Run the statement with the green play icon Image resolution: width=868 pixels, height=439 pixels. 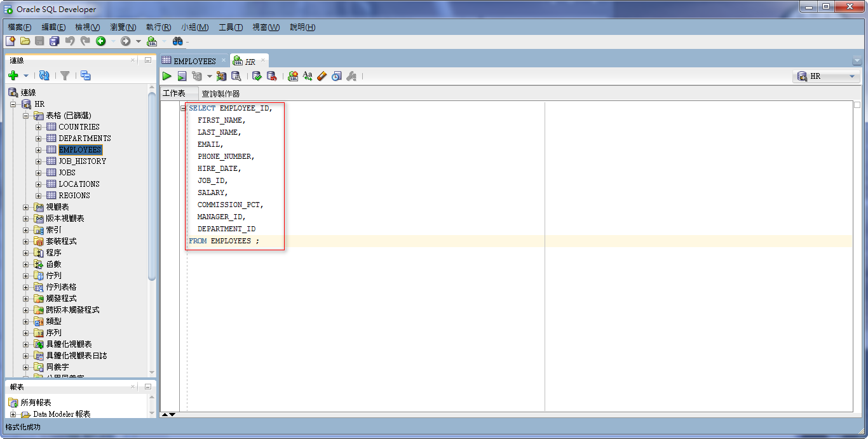[x=166, y=76]
